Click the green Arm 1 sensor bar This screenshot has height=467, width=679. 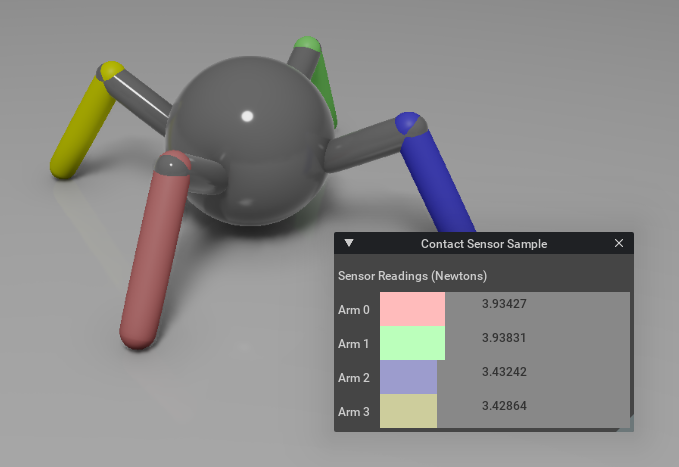pos(412,343)
